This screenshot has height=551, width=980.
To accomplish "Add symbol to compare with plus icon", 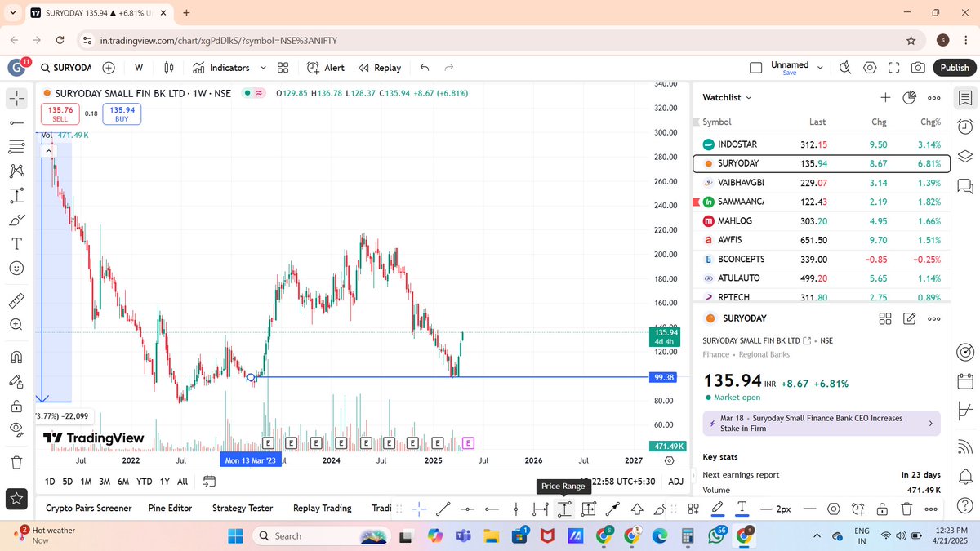I will [109, 68].
